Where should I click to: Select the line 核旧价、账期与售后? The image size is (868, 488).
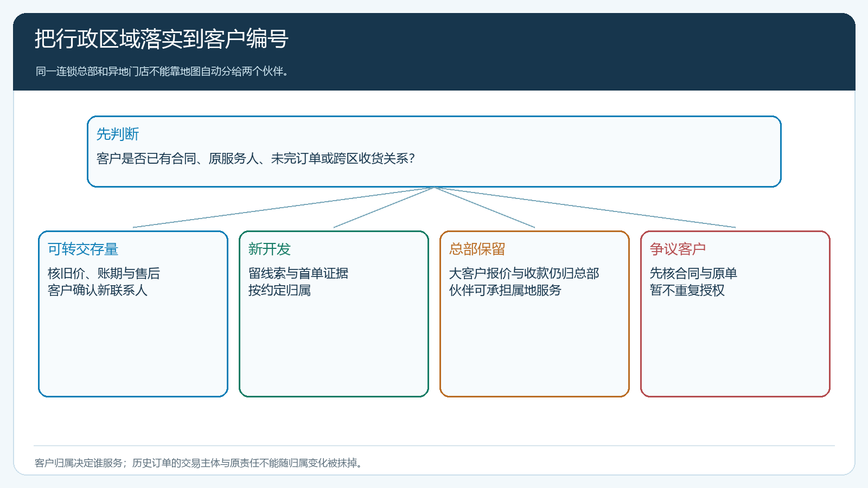[x=104, y=273]
